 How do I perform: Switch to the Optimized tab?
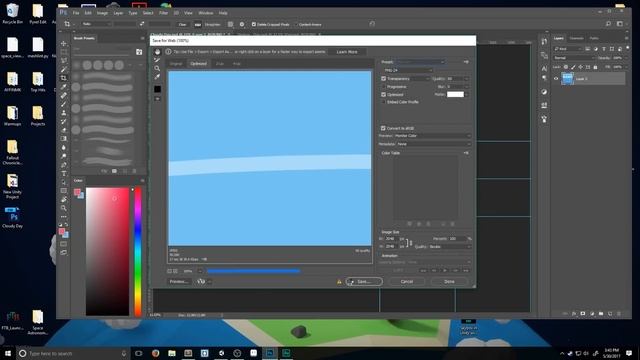(x=198, y=64)
